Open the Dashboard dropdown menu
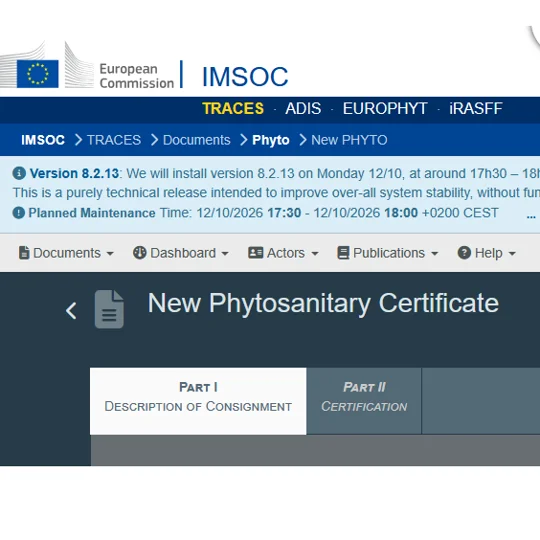540x540 pixels. pyautogui.click(x=181, y=253)
